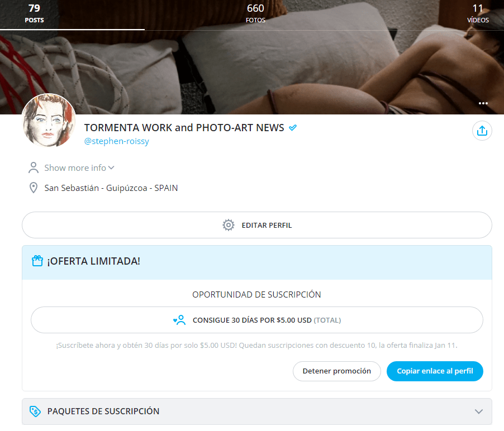Click the gift icon beside Oferta Limitada
The height and width of the screenshot is (431, 504).
tap(37, 261)
